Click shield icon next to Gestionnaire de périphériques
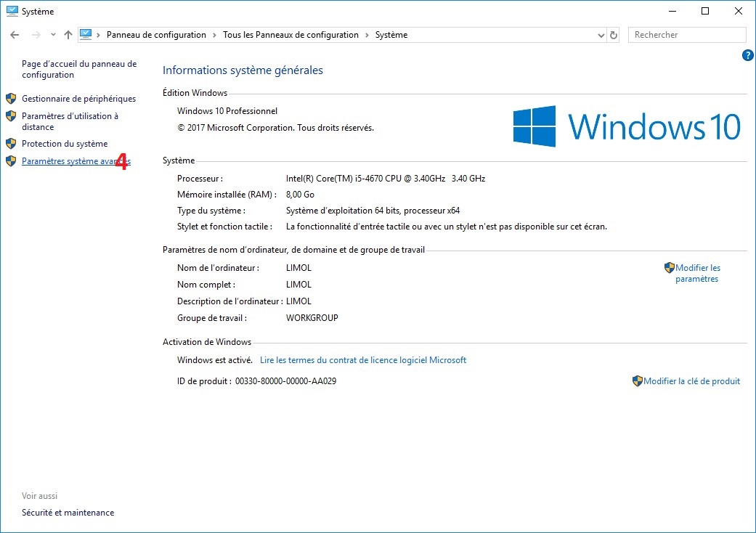Image resolution: width=756 pixels, height=533 pixels. click(x=11, y=99)
